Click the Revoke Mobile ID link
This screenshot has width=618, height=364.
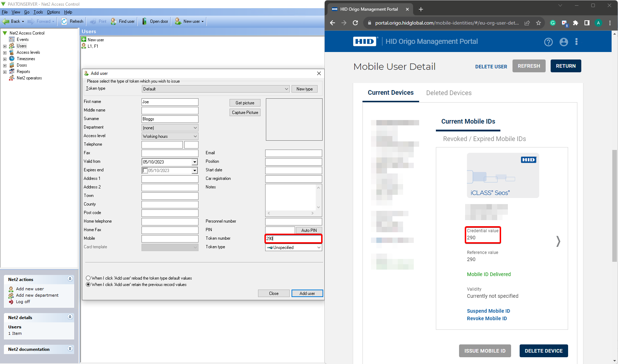487,318
